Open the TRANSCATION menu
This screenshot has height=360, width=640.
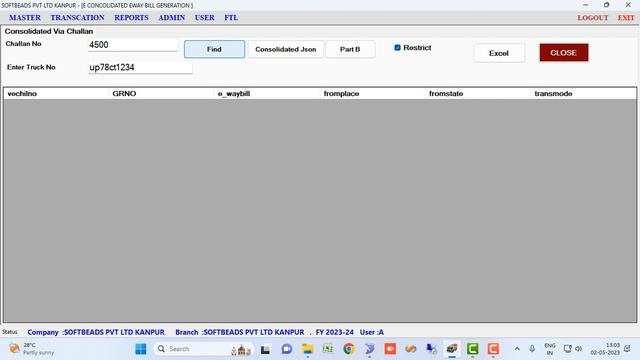[x=78, y=18]
